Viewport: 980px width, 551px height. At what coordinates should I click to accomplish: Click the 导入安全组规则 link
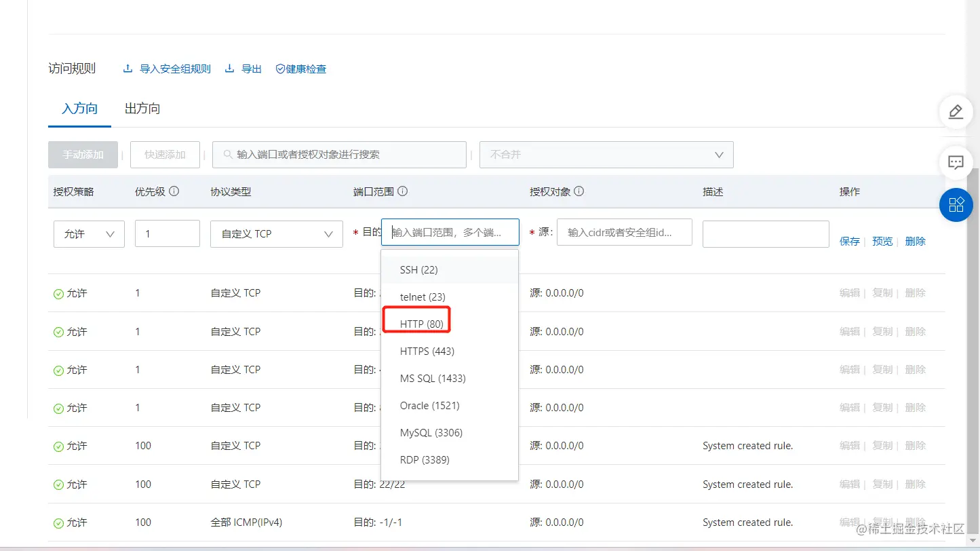[x=175, y=69]
